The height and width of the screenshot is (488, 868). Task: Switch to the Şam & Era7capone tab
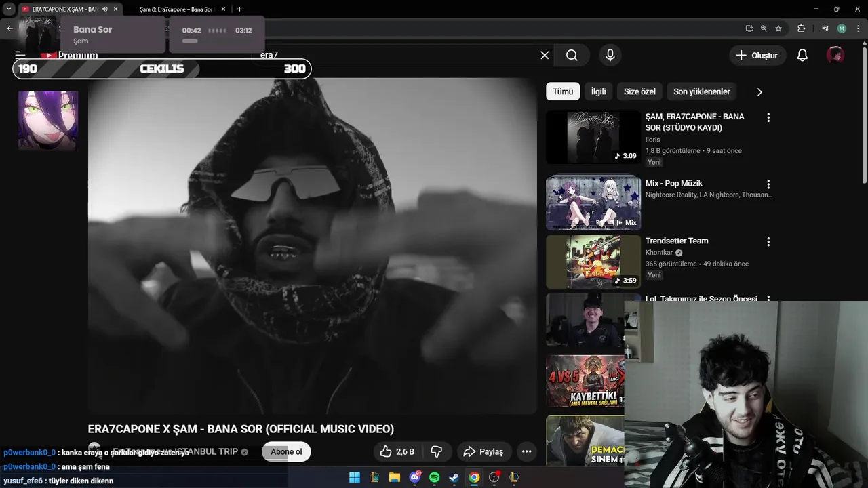point(176,9)
